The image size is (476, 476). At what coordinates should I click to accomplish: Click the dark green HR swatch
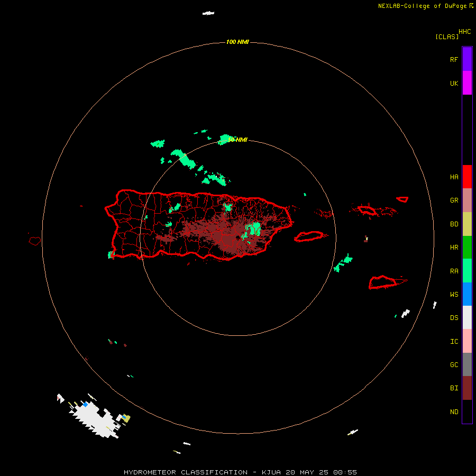pos(467,248)
